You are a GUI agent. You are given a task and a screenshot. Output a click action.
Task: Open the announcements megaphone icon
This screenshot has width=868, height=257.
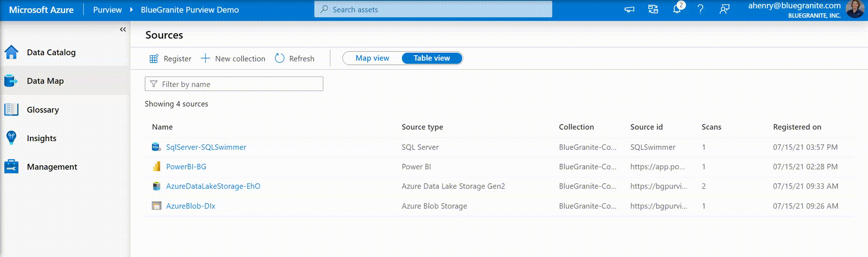tap(629, 9)
